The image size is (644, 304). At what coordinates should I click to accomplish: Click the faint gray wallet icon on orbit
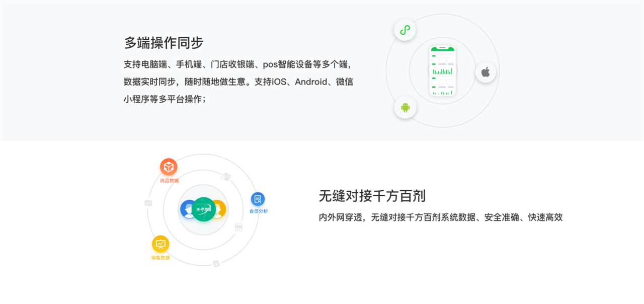click(x=226, y=177)
